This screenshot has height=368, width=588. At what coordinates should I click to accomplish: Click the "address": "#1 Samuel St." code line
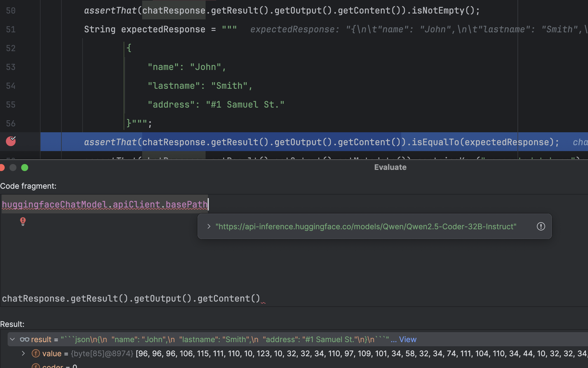(216, 105)
